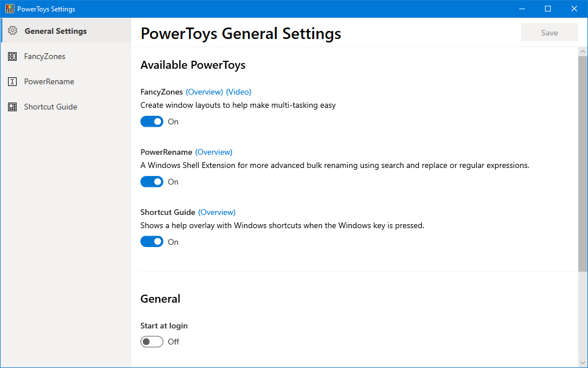Open the FancyZones settings page
Screen dimensions: 588x368
66,56
